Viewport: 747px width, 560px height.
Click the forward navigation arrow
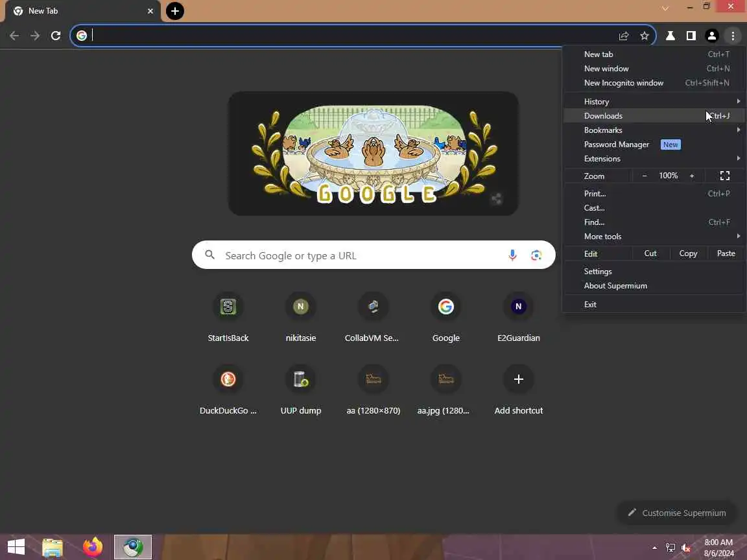pyautogui.click(x=35, y=36)
